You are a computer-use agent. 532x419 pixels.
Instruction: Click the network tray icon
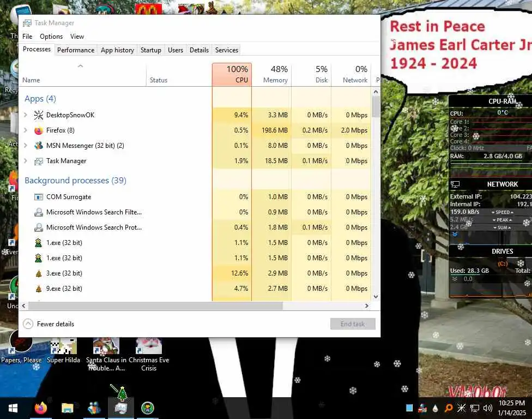coord(475,408)
